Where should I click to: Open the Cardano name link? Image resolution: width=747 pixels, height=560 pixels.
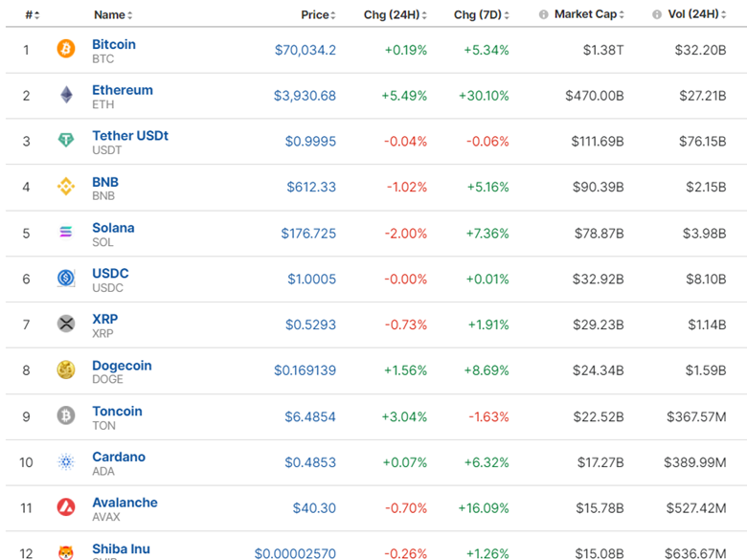[x=119, y=457]
